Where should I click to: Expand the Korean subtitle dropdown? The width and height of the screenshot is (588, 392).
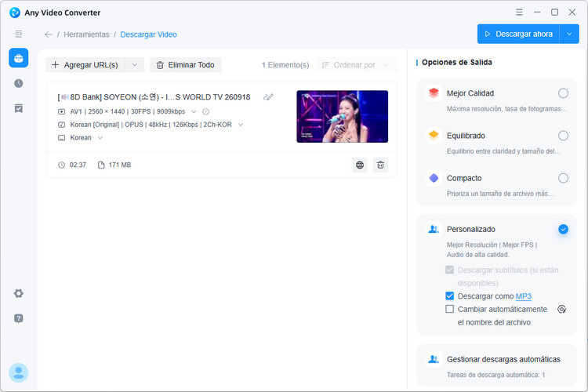[100, 138]
